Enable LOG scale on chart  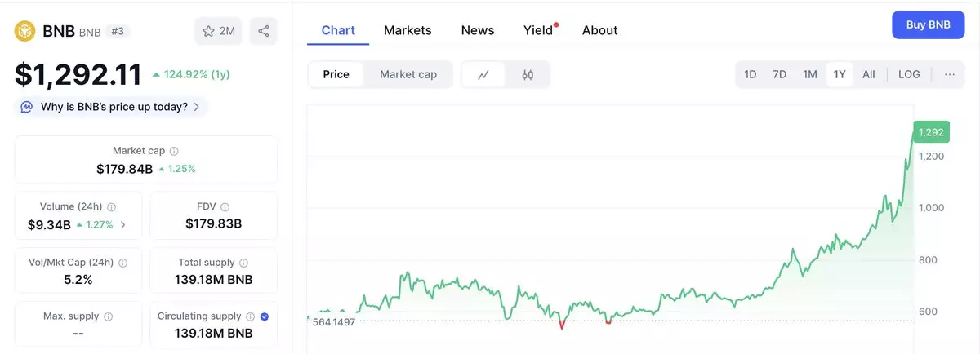click(x=909, y=74)
